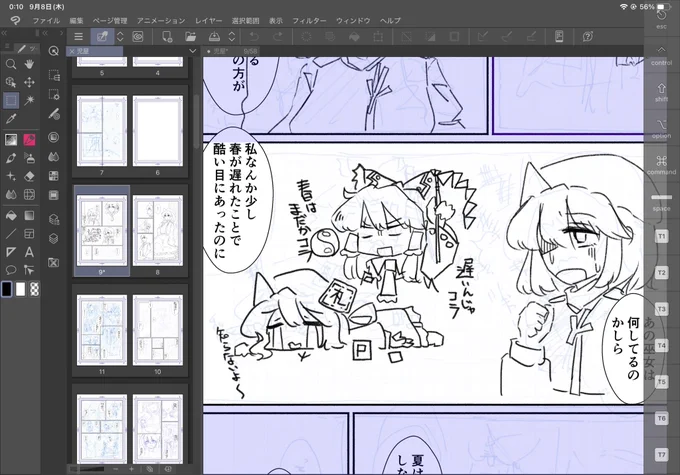This screenshot has width=680, height=475.
Task: Select the Operation object tool
Action: tap(11, 82)
